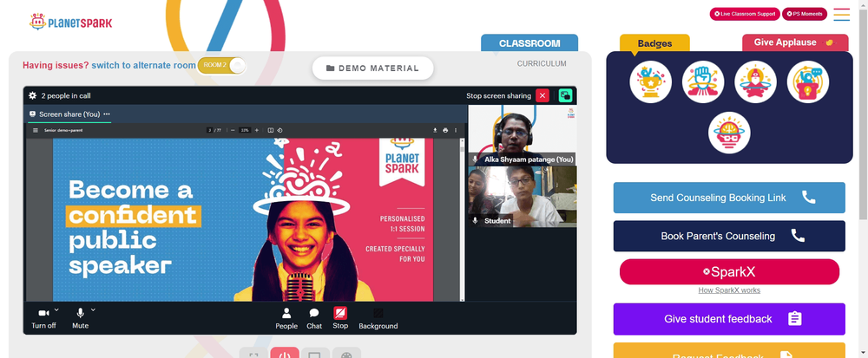Open Background effects option
The image size is (868, 358).
pos(378,319)
